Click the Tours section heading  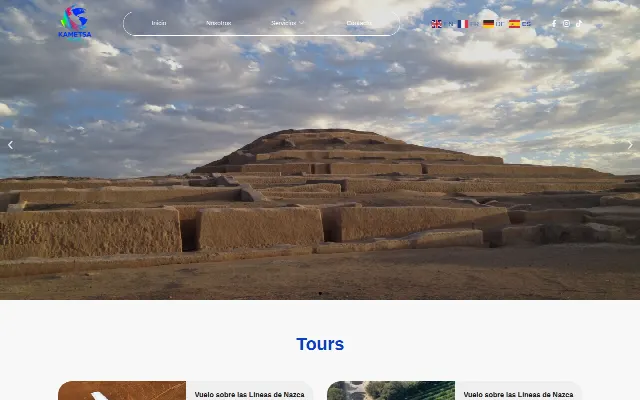pos(320,344)
